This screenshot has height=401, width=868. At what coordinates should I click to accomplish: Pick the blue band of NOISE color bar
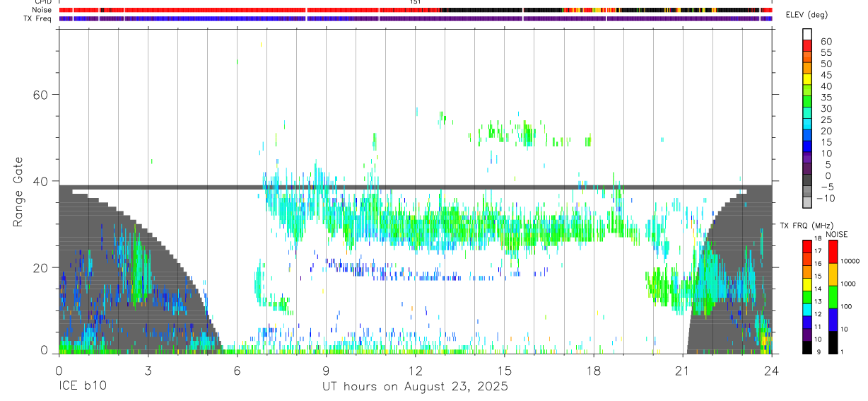[x=833, y=320]
